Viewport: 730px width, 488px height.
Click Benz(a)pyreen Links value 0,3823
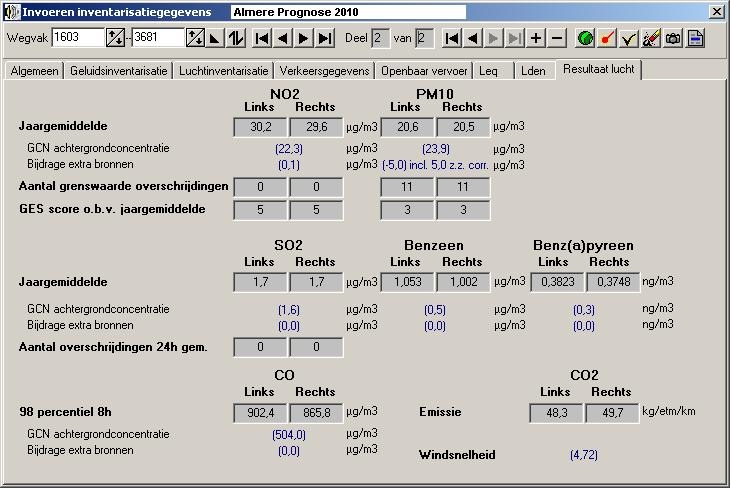(557, 282)
